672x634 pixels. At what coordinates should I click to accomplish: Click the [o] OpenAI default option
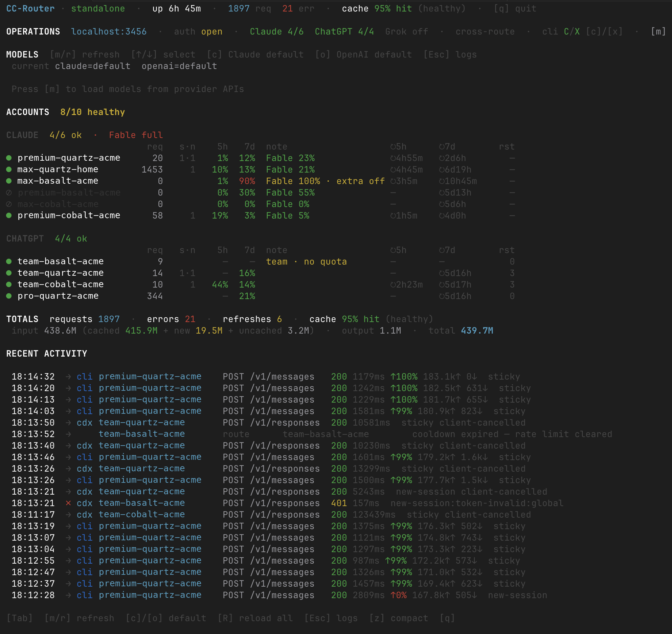coord(364,54)
